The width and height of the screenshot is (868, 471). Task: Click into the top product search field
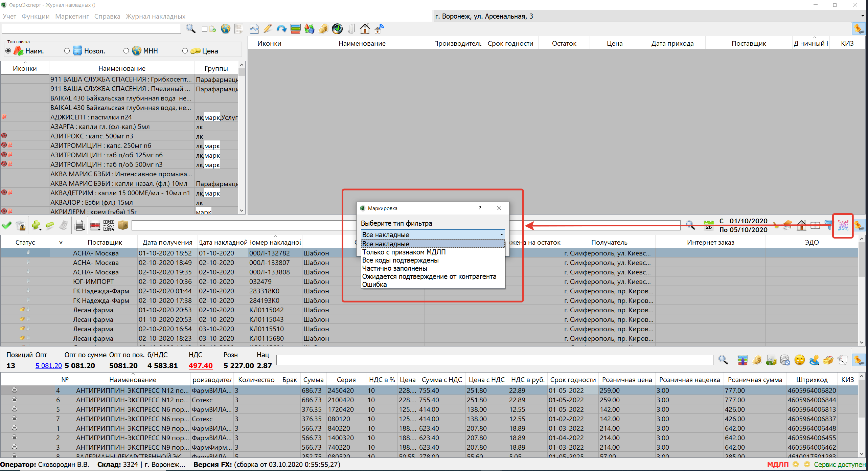(x=91, y=29)
